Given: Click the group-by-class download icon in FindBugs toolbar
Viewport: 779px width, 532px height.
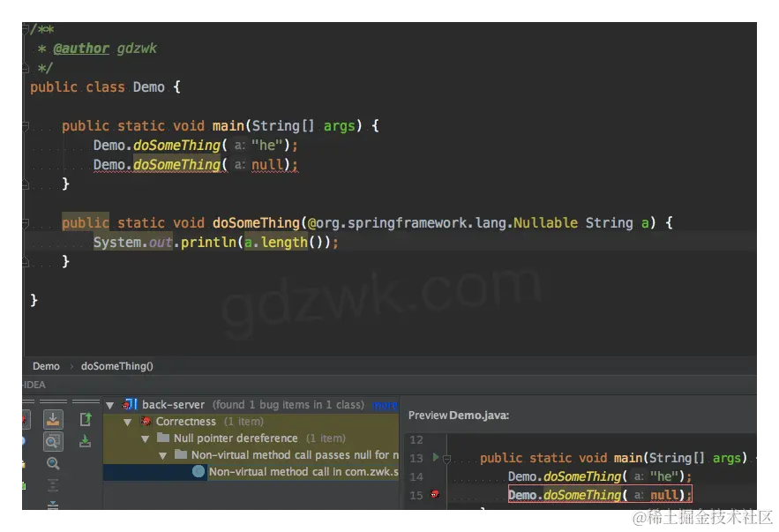Looking at the screenshot, I should (x=53, y=419).
